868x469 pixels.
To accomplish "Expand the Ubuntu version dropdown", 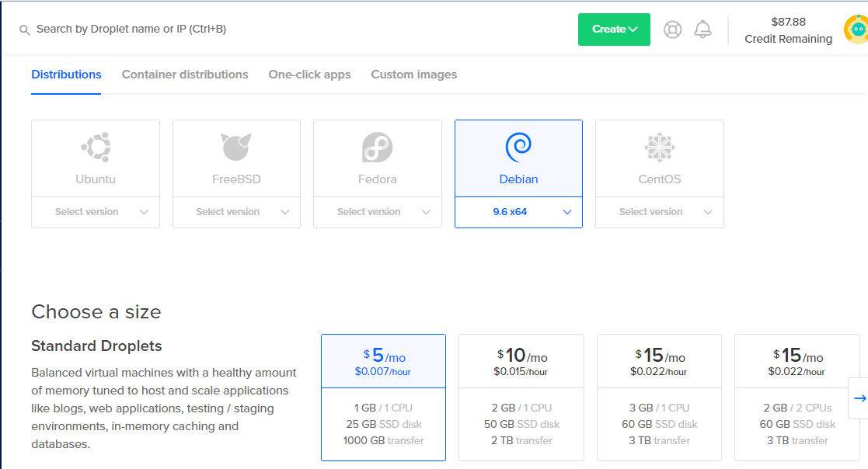I will click(x=96, y=212).
